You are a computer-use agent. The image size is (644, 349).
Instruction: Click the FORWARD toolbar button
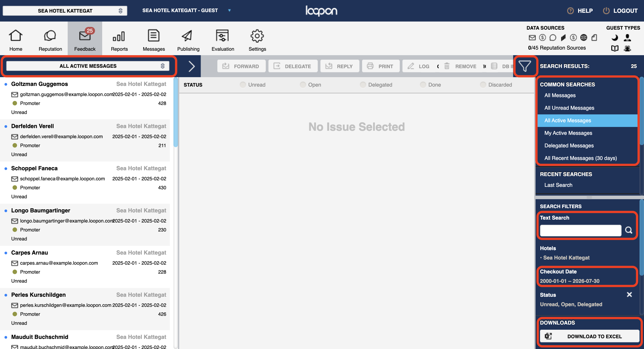[x=241, y=66]
